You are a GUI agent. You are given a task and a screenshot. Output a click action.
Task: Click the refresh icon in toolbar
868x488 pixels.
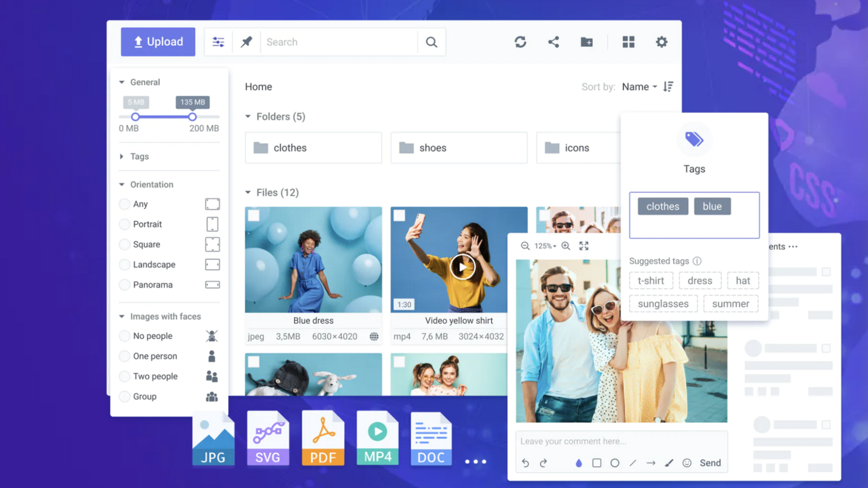520,42
